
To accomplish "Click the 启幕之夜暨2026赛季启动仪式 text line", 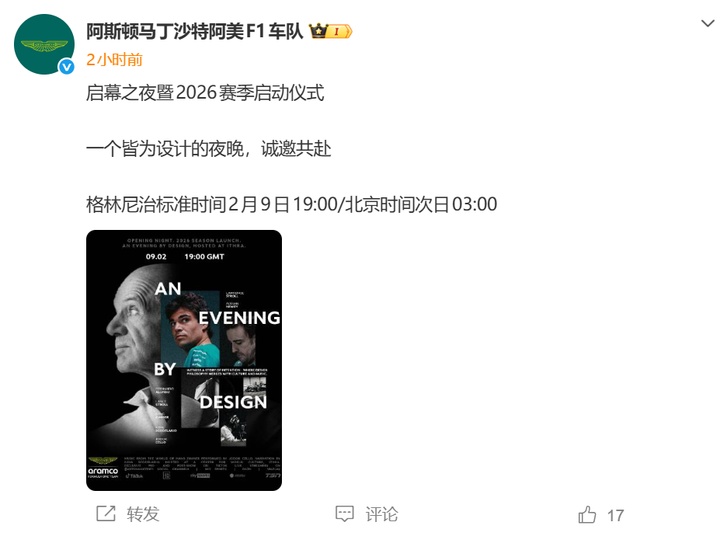I will [x=205, y=93].
